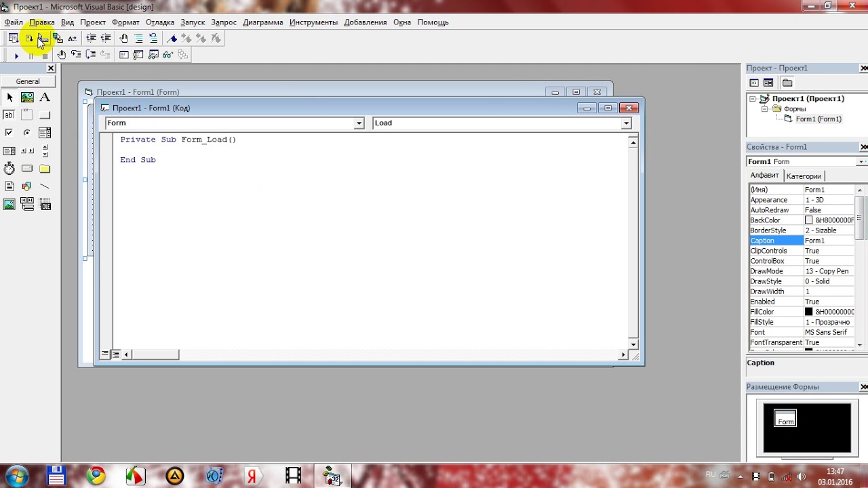The height and width of the screenshot is (488, 868).
Task: Switch to Full Module View in code window
Action: [116, 354]
